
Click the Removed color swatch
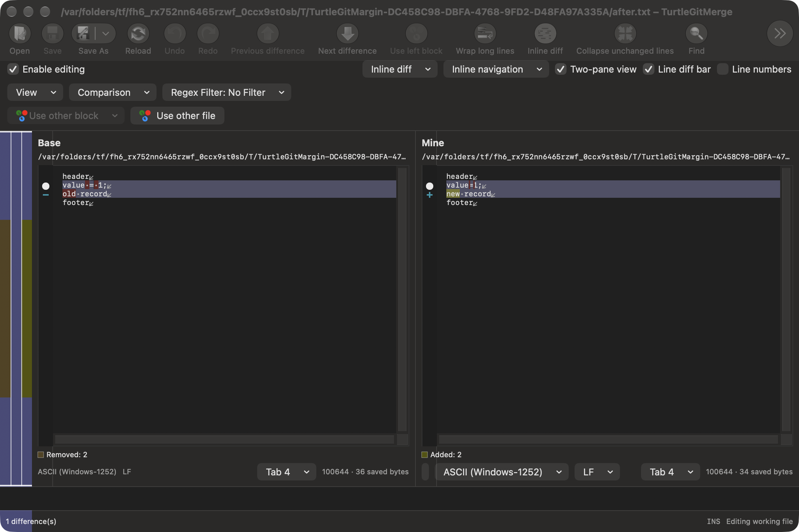41,455
